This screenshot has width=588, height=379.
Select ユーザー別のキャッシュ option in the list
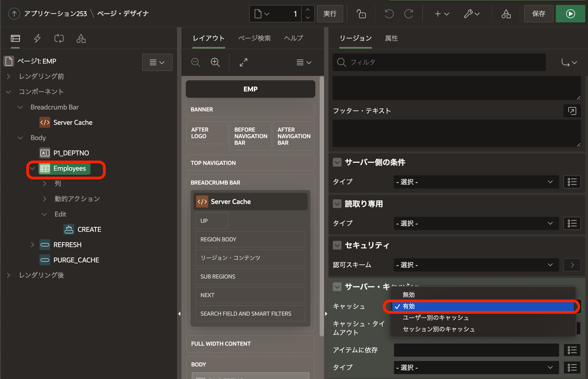point(436,318)
